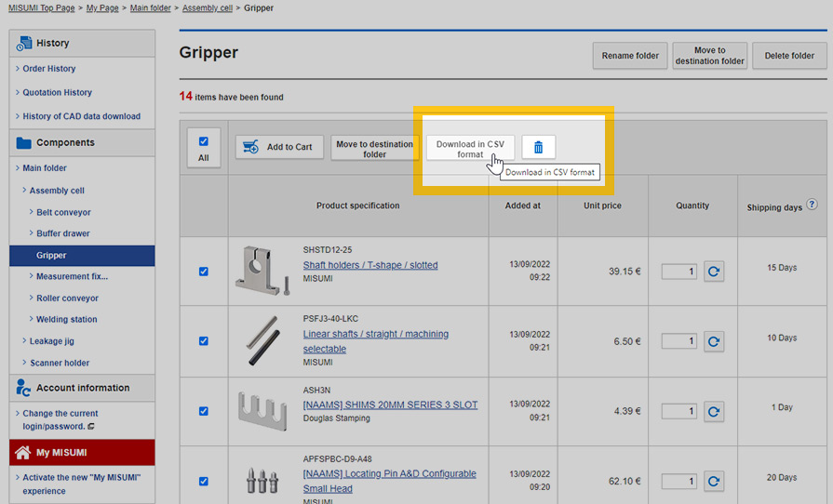
Task: Open History of CAD data download
Action: coord(82,116)
